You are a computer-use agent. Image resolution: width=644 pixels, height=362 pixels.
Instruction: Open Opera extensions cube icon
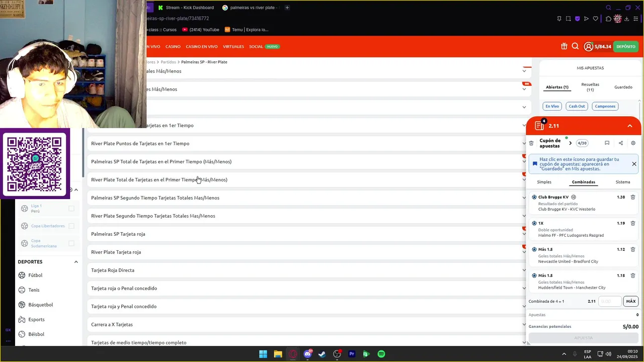(x=608, y=19)
